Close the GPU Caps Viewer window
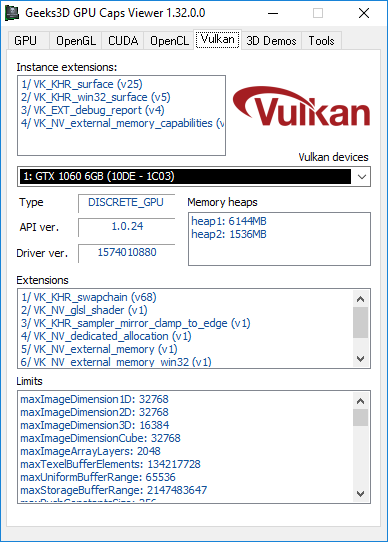Image resolution: width=388 pixels, height=542 pixels. (364, 13)
